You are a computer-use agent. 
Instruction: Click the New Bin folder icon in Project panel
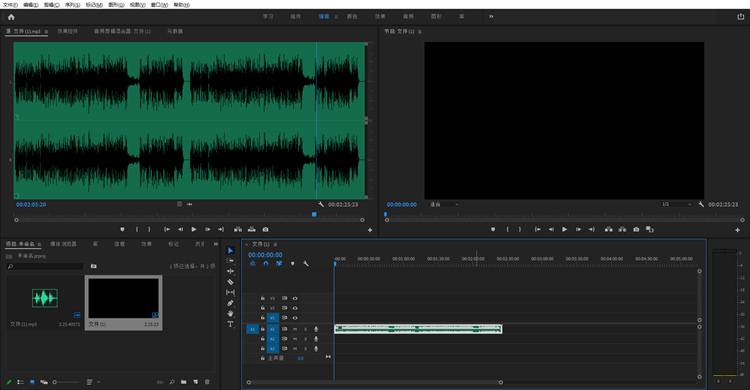point(184,382)
